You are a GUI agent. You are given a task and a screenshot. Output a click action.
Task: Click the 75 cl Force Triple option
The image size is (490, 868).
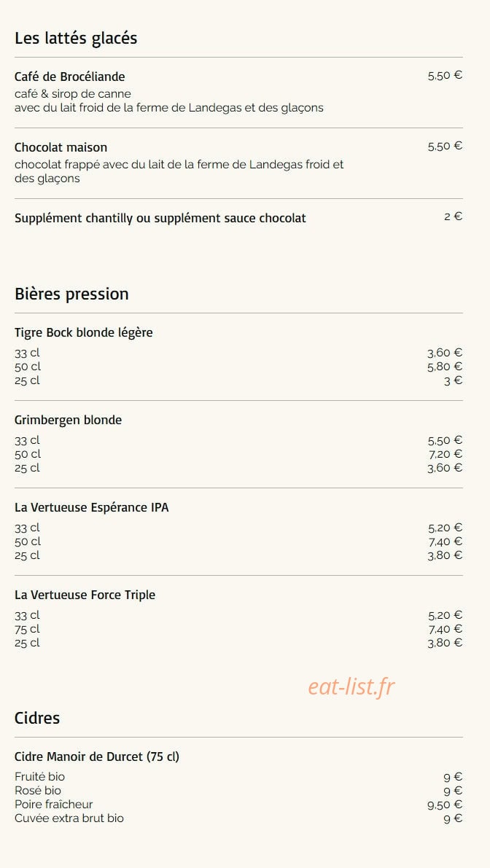(x=27, y=629)
